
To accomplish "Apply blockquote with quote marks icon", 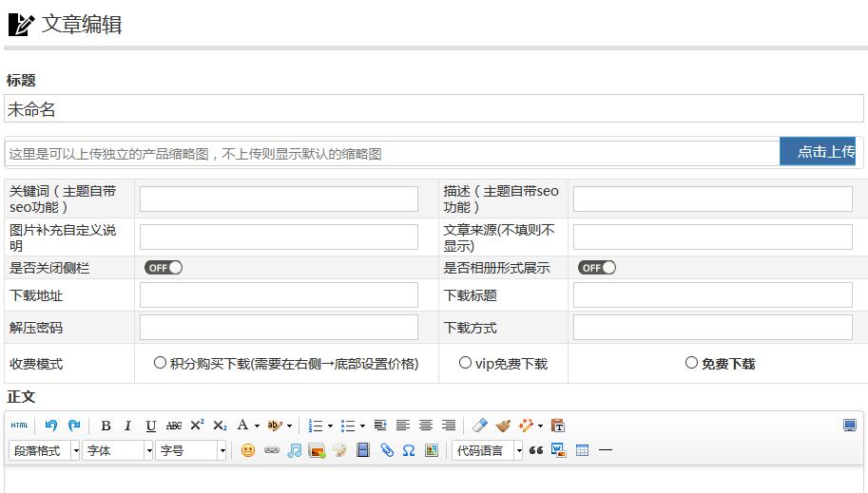I will (x=536, y=450).
